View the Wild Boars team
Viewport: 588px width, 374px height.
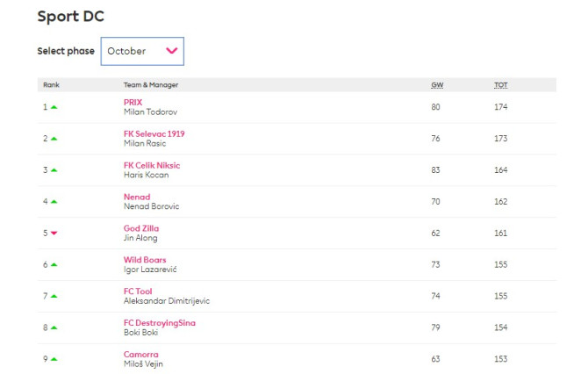click(x=145, y=260)
